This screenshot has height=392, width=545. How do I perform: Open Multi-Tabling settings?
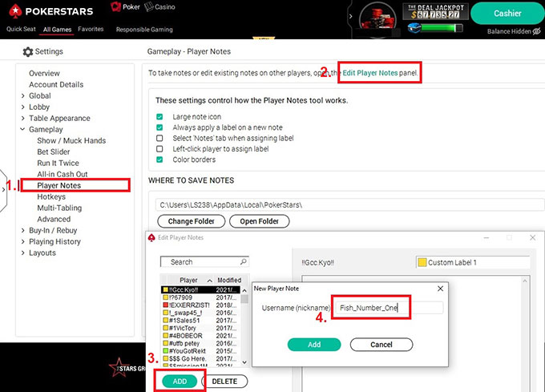[59, 208]
